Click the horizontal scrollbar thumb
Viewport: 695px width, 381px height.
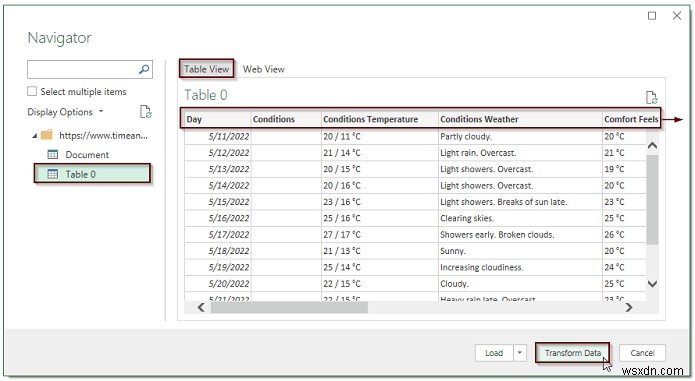(x=289, y=307)
